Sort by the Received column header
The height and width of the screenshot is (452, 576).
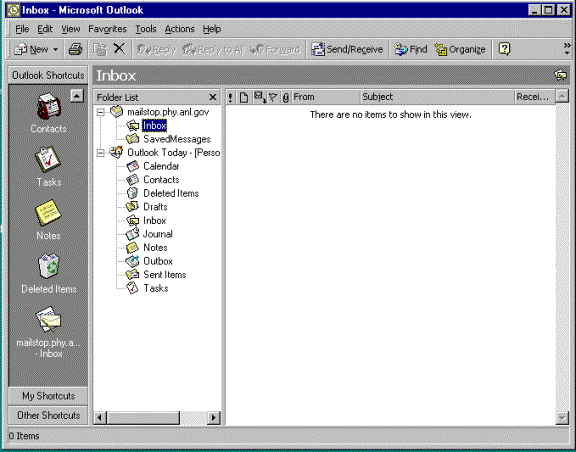click(534, 97)
